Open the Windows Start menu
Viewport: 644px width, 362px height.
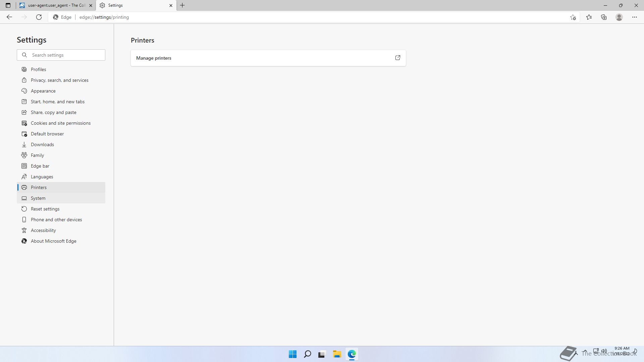click(292, 354)
